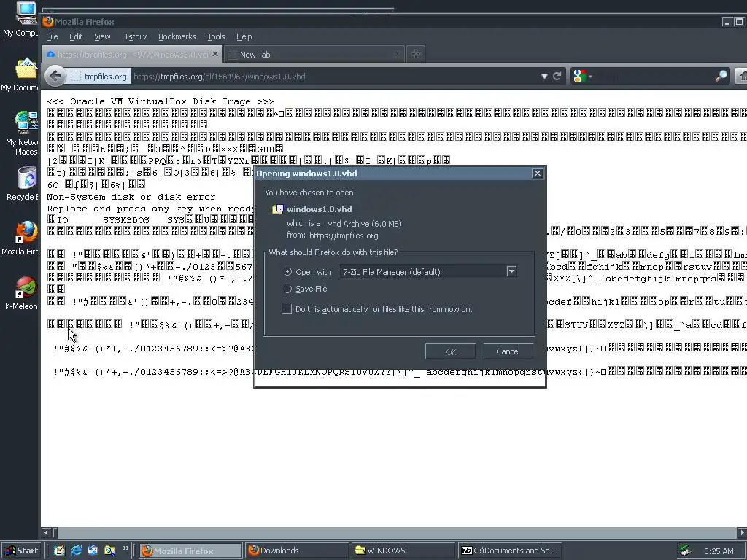Open the Edit menu

(76, 36)
